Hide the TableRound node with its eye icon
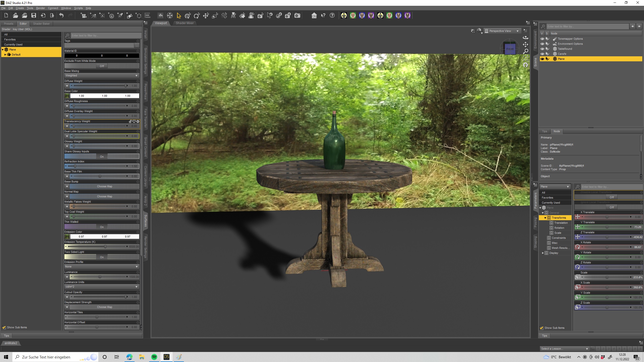The height and width of the screenshot is (362, 644). 542,49
